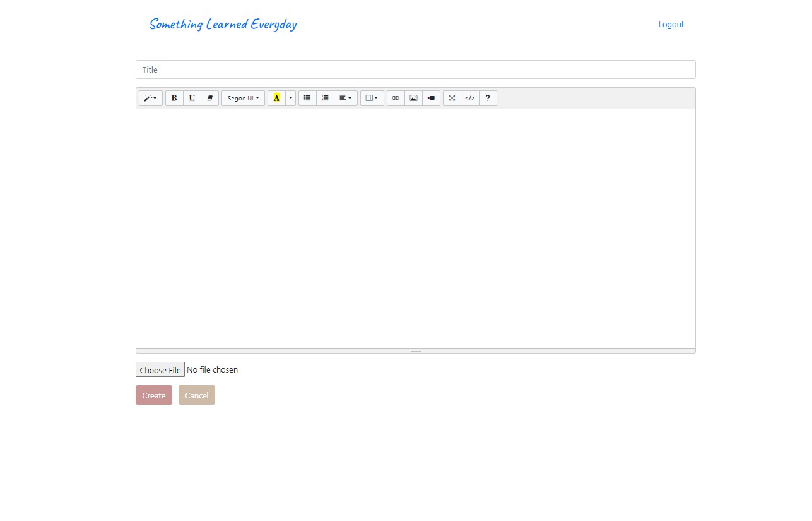The height and width of the screenshot is (521, 812).
Task: Open the paragraph alignment dropdown
Action: point(345,98)
